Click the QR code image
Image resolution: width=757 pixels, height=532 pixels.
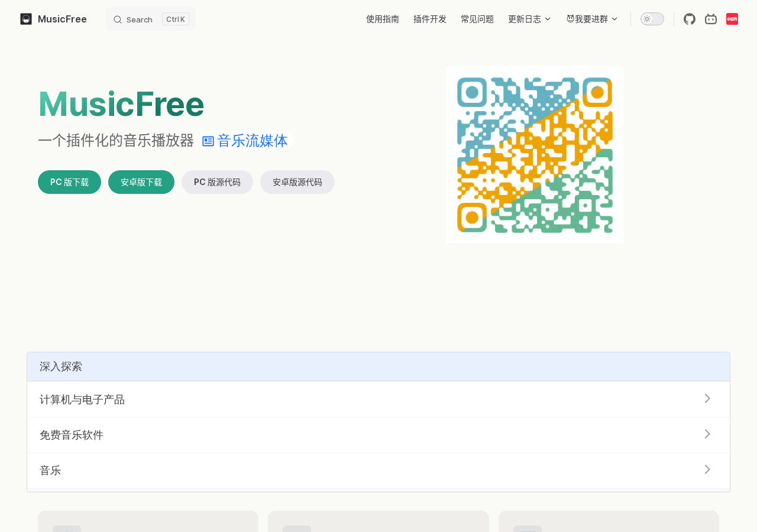click(535, 155)
